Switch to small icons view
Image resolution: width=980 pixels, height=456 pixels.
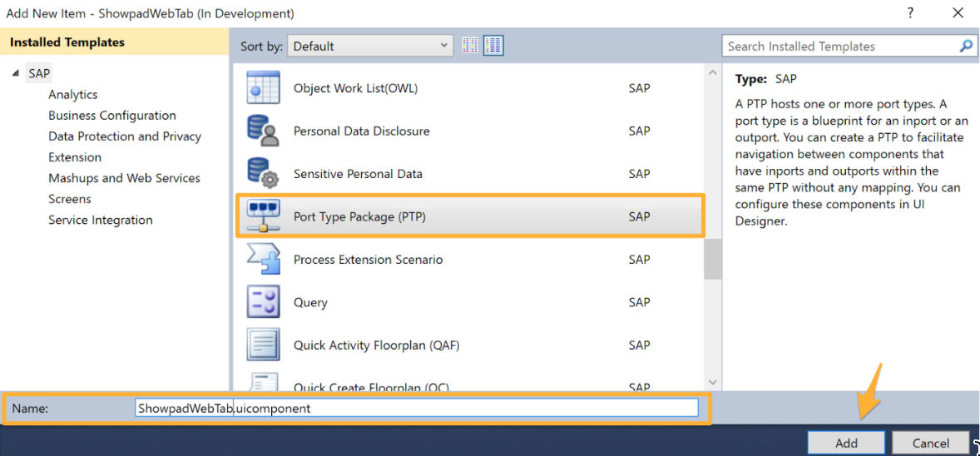[x=470, y=46]
